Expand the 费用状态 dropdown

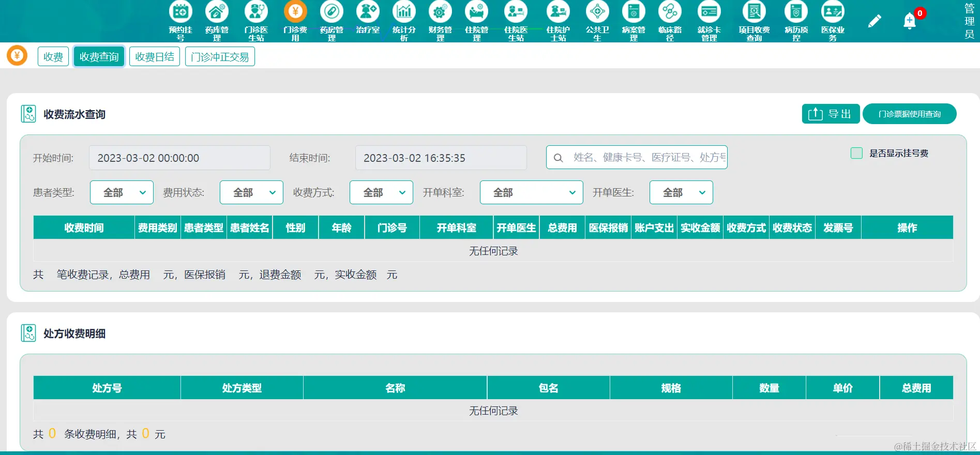coord(251,192)
